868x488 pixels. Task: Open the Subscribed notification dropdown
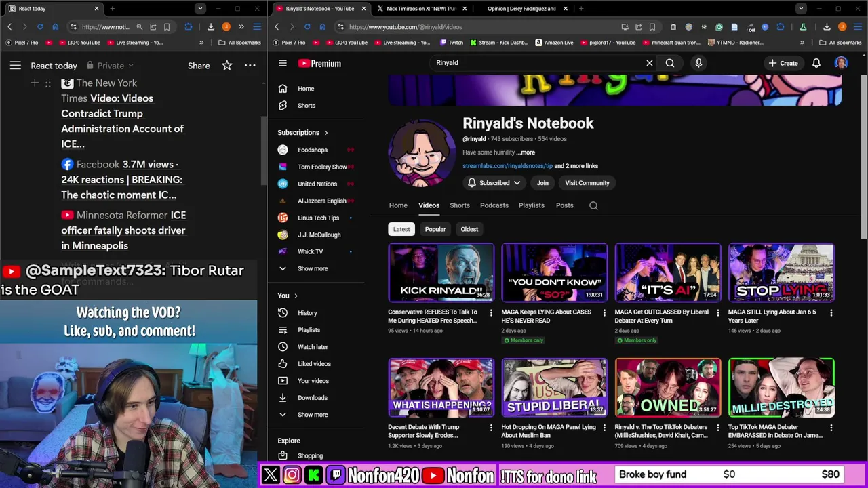point(494,183)
